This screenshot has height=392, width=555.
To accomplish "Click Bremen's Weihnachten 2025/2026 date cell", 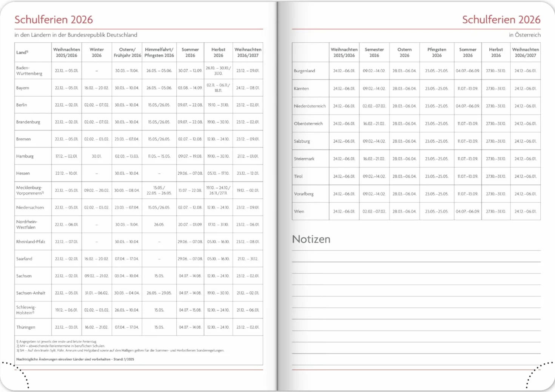I will click(x=66, y=139).
